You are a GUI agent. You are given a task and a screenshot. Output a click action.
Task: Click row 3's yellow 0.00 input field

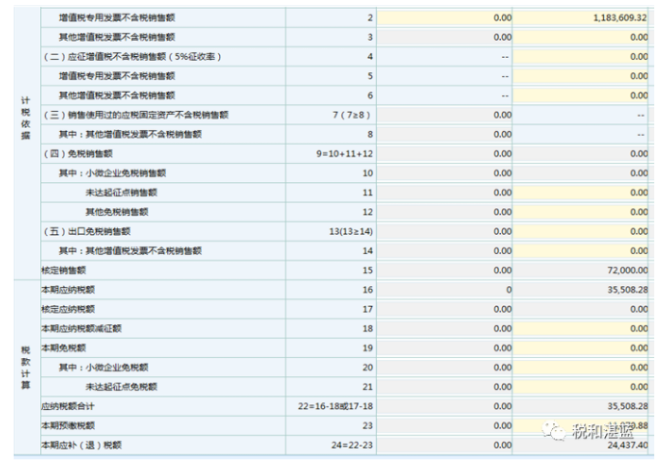581,37
